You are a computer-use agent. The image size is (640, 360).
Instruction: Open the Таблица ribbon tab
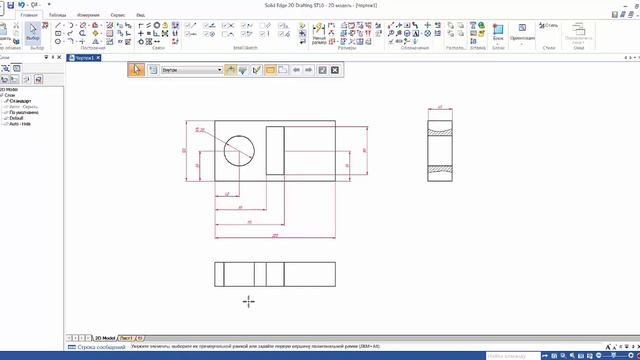(58, 15)
